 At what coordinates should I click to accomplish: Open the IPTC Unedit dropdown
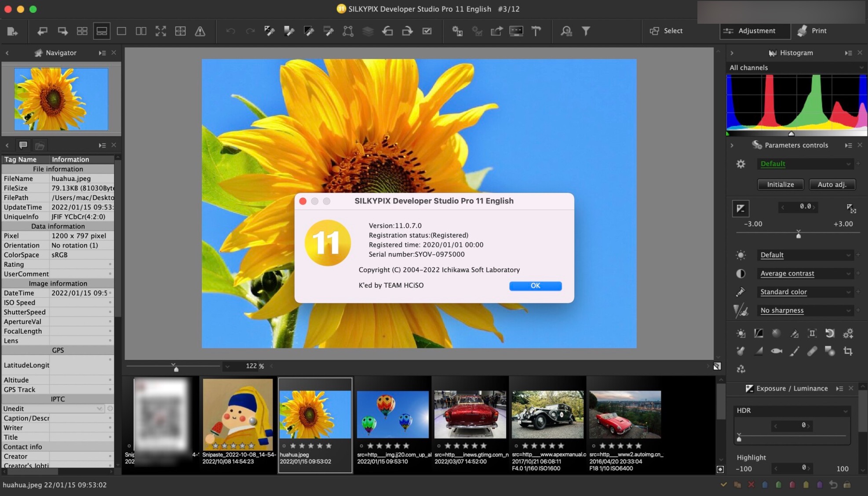53,408
